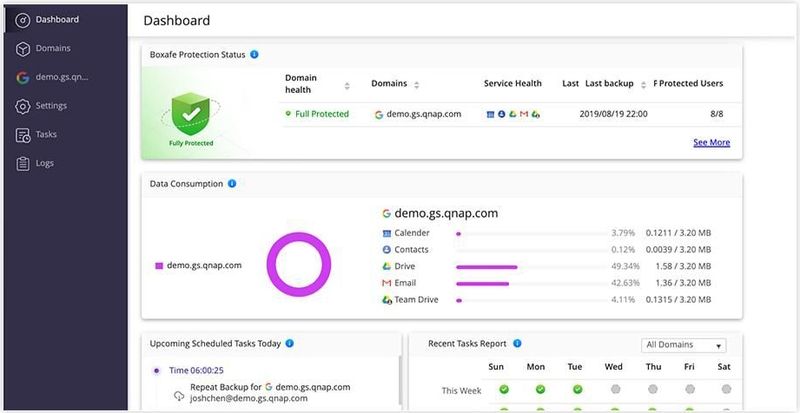Click the Contacts icon in Data Consumption
This screenshot has width=800, height=413.
387,250
